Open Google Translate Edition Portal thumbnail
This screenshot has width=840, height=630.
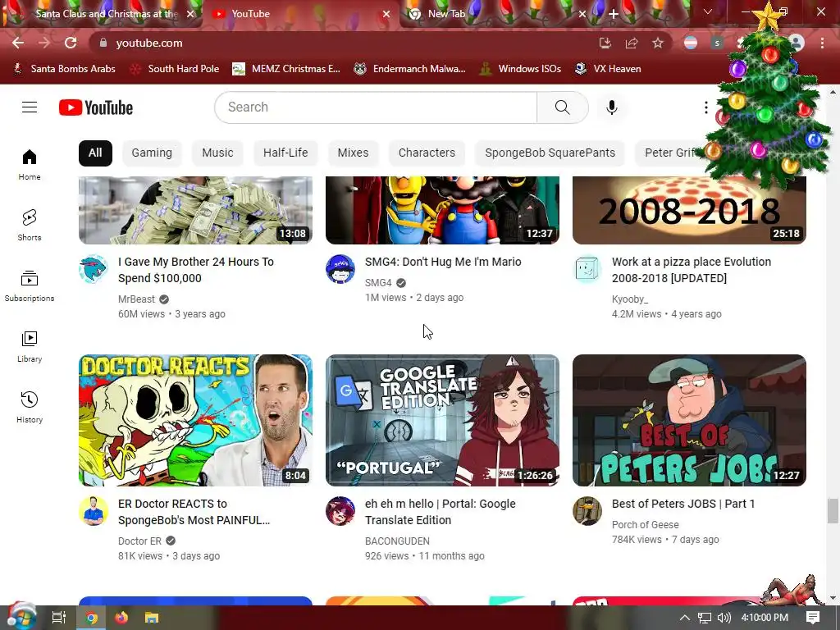(442, 420)
